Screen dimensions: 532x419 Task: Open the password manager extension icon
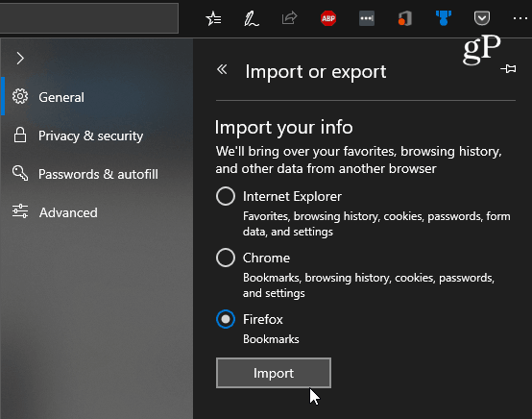(367, 18)
